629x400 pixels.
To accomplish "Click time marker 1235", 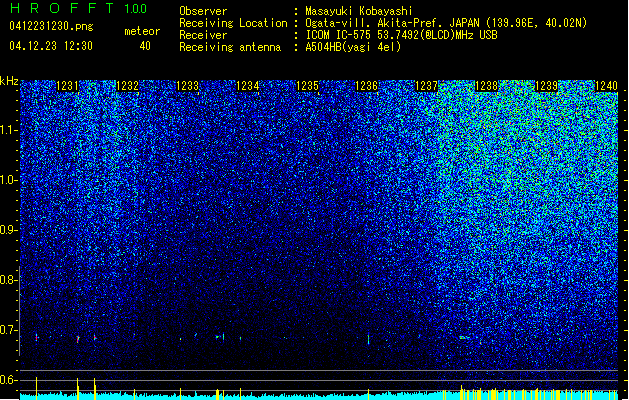I will [x=307, y=86].
